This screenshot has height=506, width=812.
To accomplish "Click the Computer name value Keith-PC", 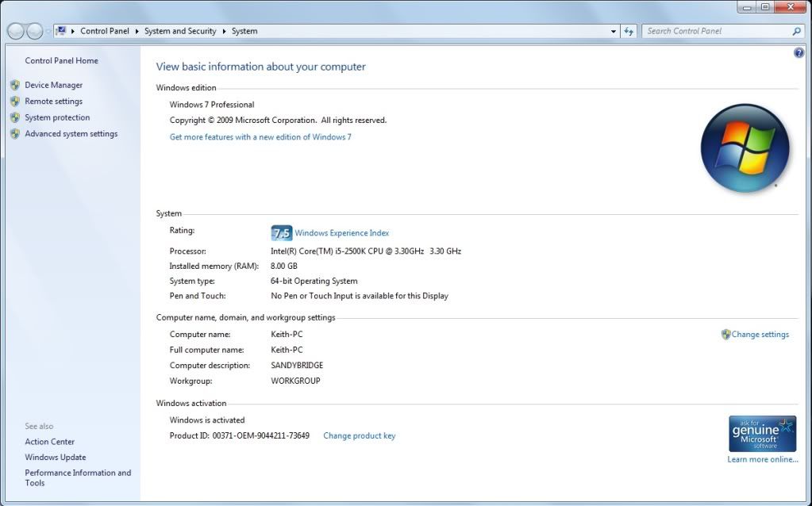I will [287, 334].
